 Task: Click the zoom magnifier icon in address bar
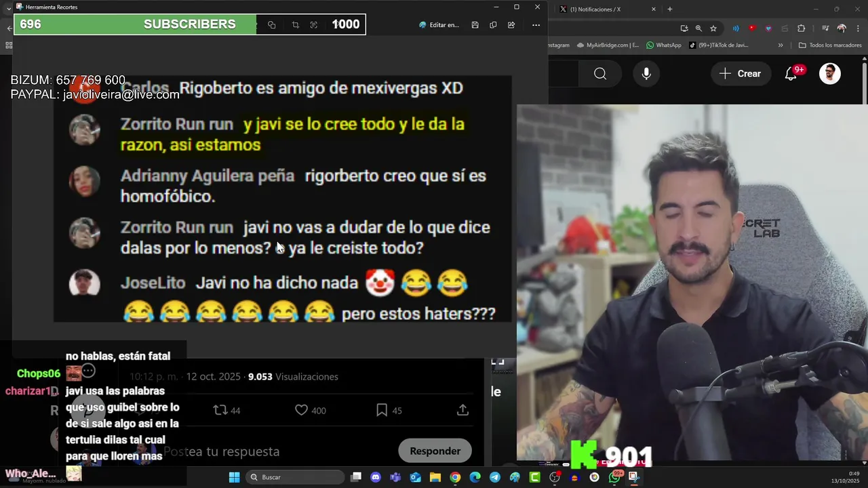point(698,28)
